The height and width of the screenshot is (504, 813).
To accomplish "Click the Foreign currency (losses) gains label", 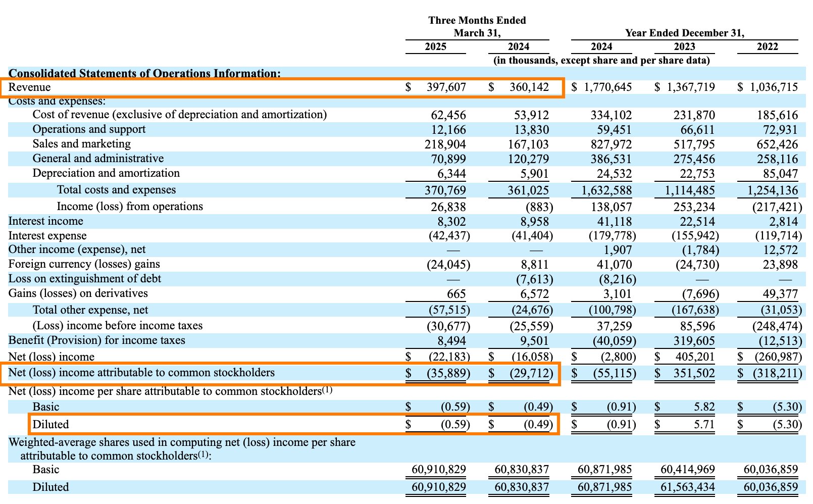I will tap(84, 264).
